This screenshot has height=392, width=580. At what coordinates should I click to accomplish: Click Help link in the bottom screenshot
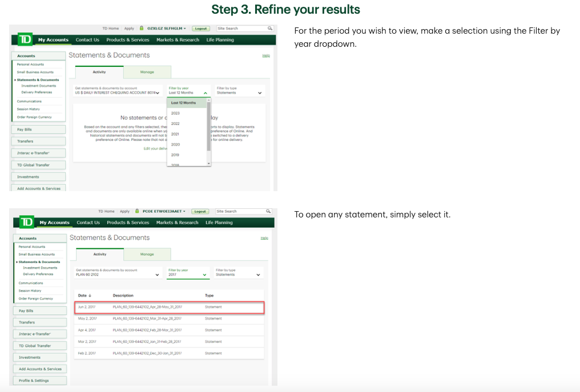click(x=264, y=238)
